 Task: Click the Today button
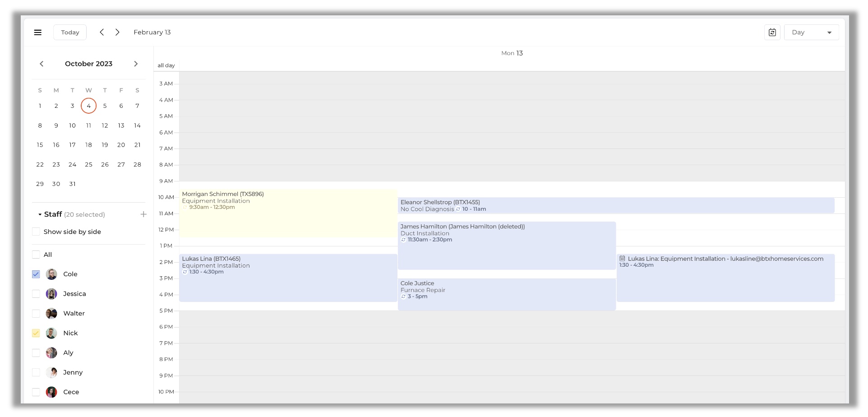(x=70, y=32)
